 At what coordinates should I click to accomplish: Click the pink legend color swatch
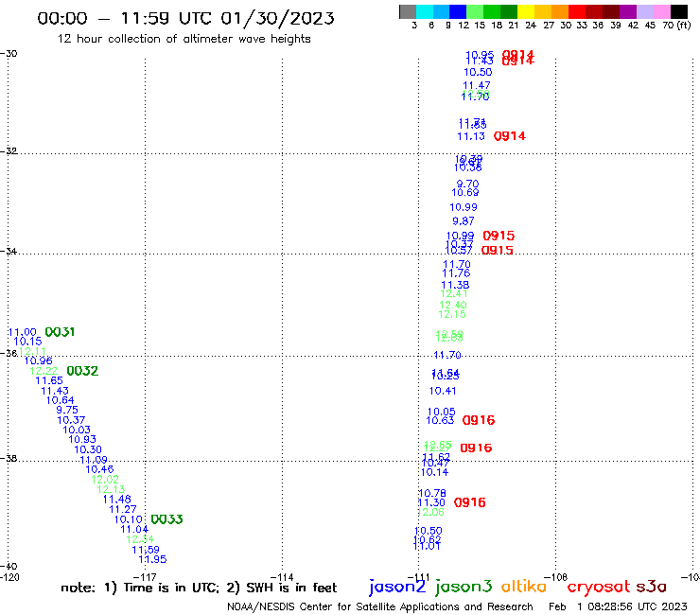tap(661, 11)
